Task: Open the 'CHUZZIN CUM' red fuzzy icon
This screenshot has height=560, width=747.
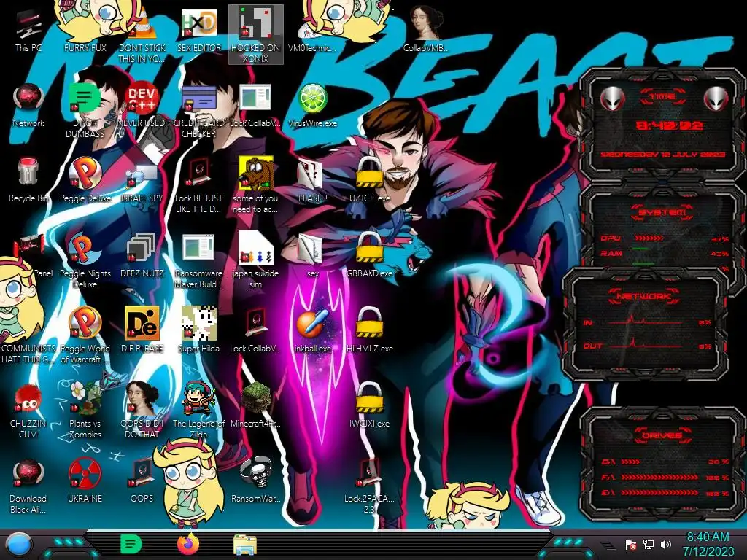Action: tap(28, 412)
